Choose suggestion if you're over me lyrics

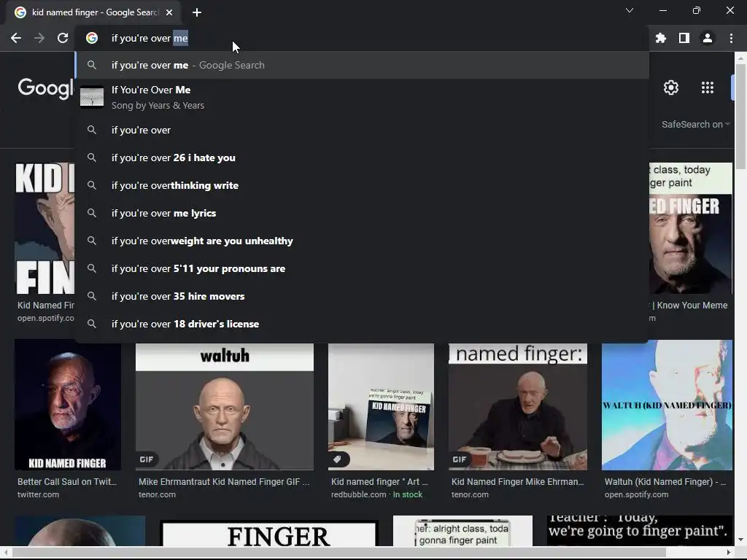point(362,213)
